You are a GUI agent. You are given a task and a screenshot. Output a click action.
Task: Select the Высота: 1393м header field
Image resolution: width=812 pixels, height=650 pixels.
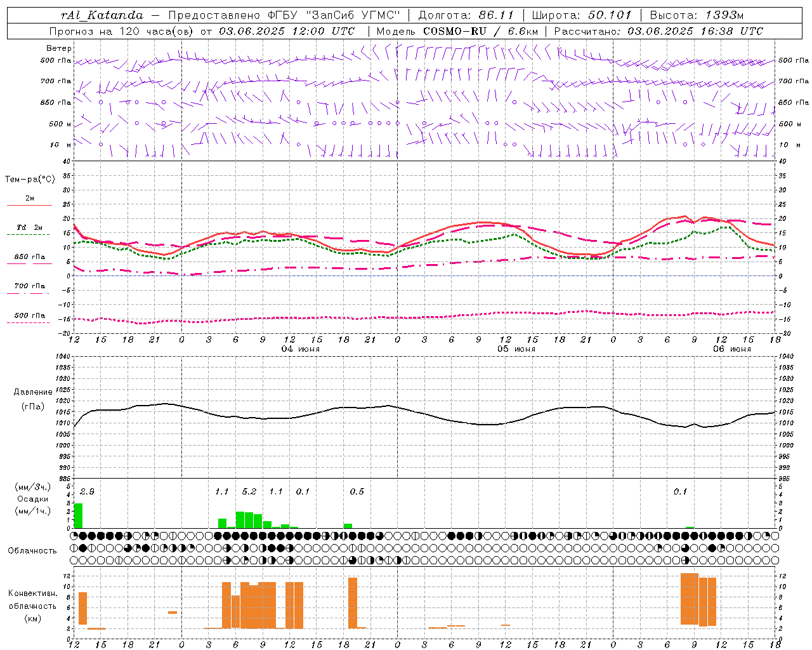(697, 15)
